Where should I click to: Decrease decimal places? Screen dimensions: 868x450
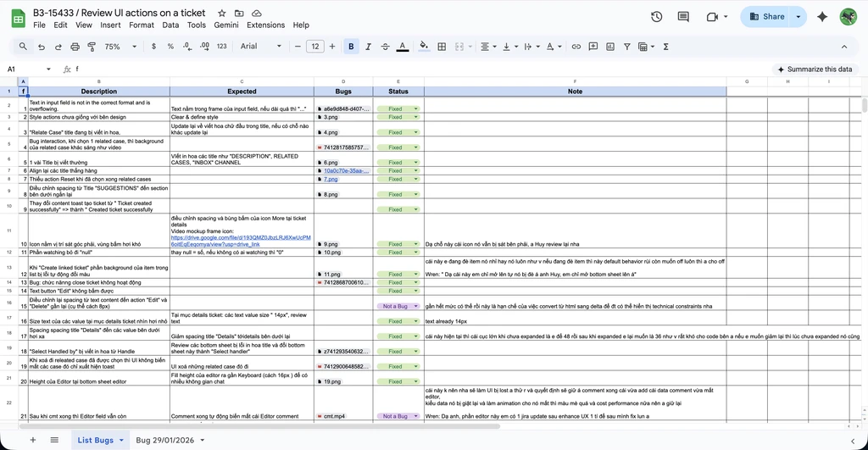(187, 47)
